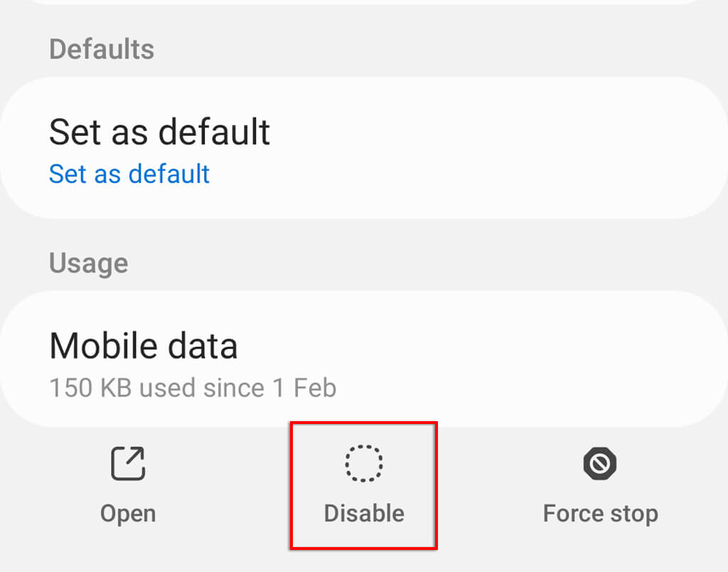This screenshot has height=572, width=728.
Task: Click the "Defaults" section header
Action: 102,49
